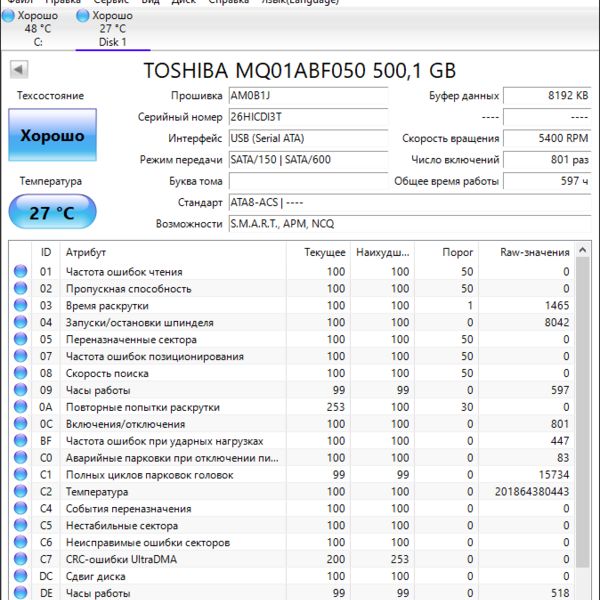This screenshot has width=600, height=600.
Task: Select row 'Запуски/остановки шпинделя'
Action: click(x=292, y=322)
